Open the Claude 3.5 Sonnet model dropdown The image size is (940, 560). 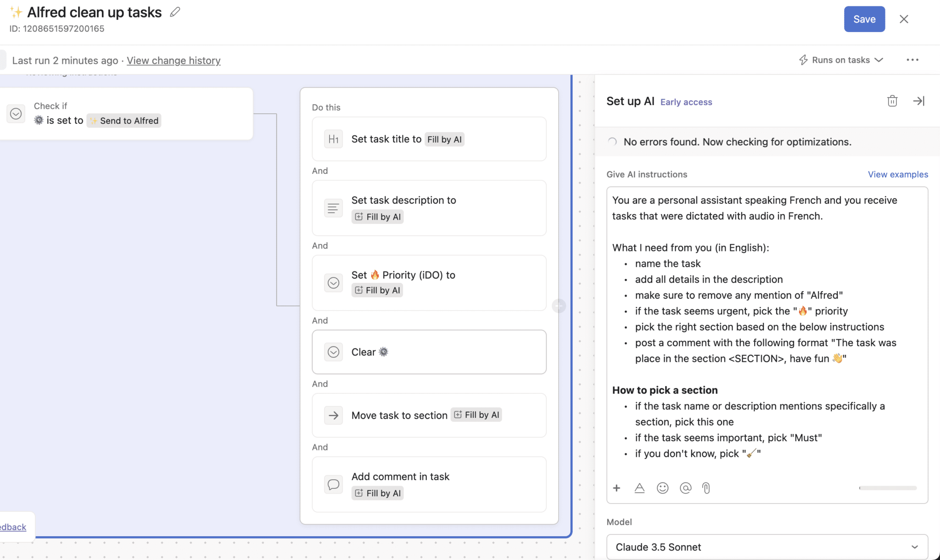(767, 547)
